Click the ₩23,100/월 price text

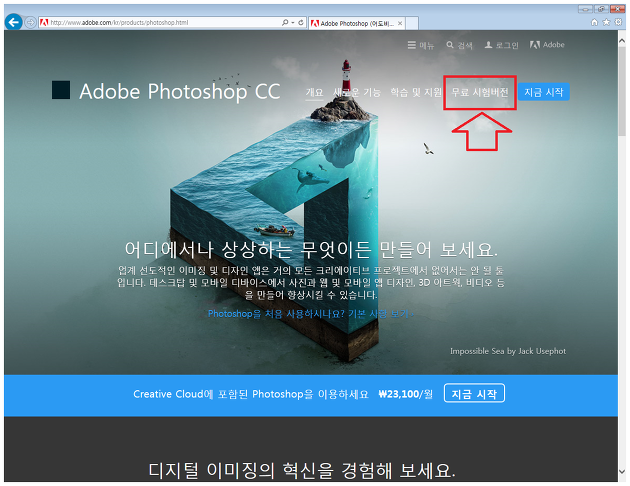pyautogui.click(x=405, y=394)
